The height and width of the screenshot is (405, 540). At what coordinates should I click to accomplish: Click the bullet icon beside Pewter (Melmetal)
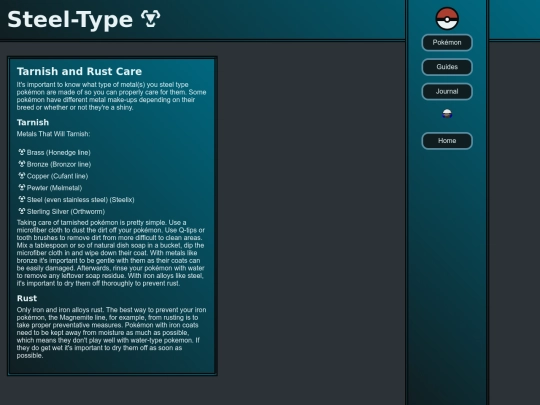(22, 187)
